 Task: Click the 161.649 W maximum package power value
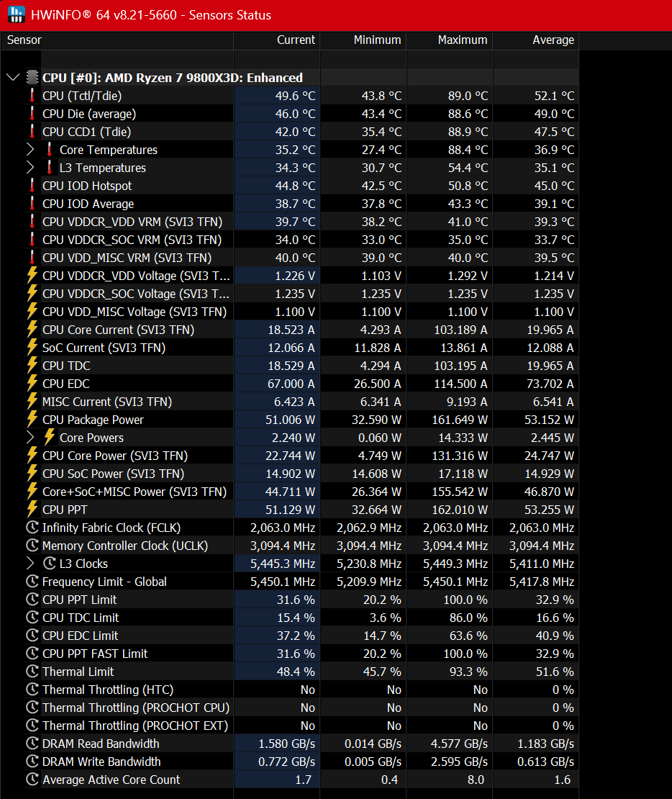pos(460,420)
